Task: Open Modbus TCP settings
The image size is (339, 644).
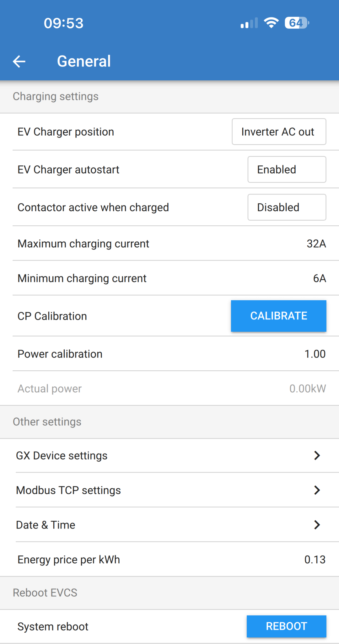Action: pyautogui.click(x=68, y=490)
